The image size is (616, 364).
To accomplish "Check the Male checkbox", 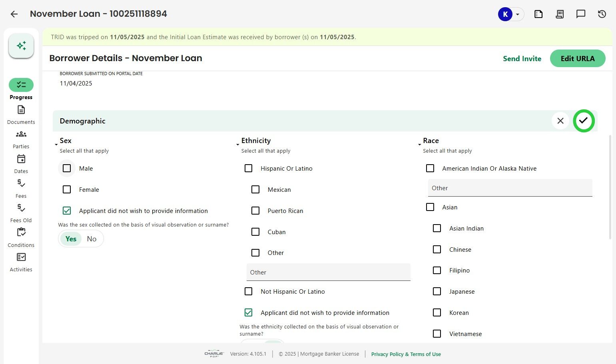I will 67,169.
